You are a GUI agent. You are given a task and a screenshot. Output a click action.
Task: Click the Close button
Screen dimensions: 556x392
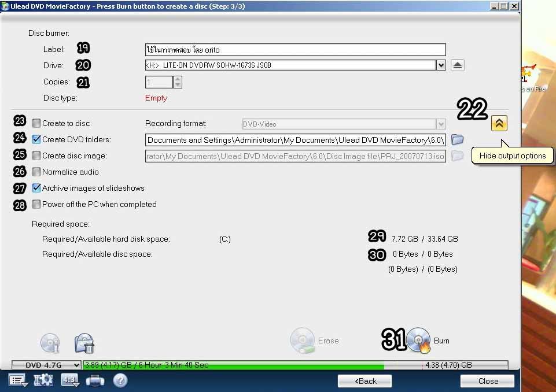(x=487, y=381)
